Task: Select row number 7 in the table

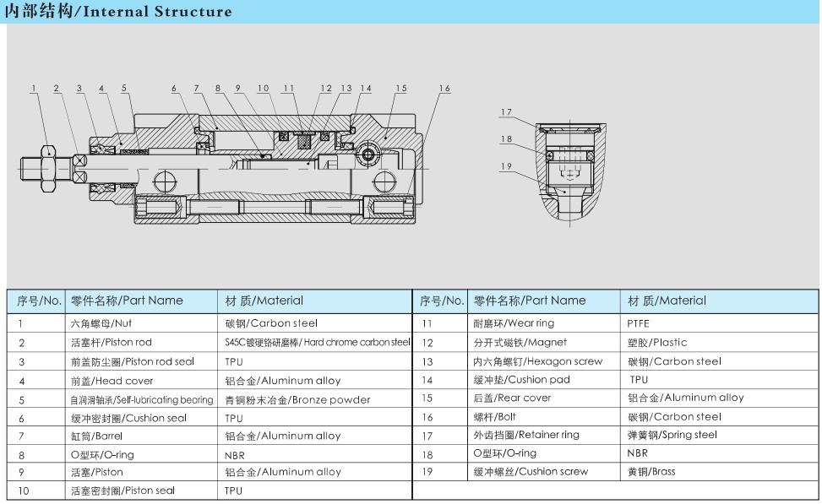Action: coord(21,436)
